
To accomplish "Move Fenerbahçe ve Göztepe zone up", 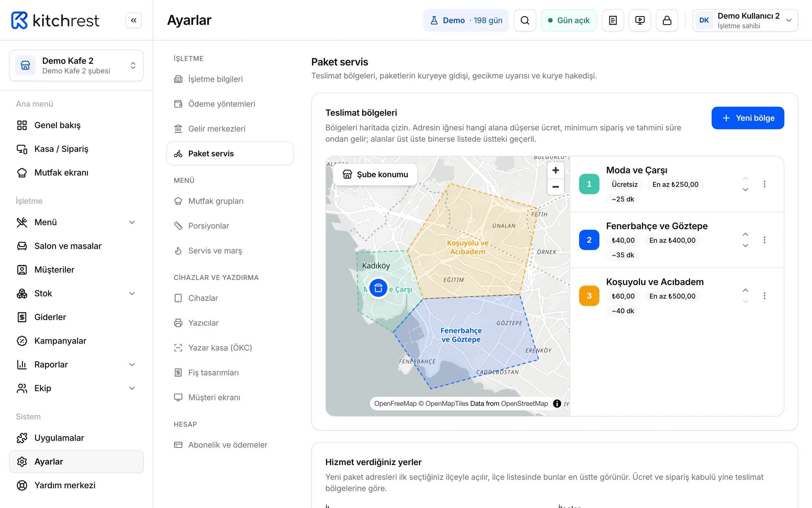I will tap(745, 234).
